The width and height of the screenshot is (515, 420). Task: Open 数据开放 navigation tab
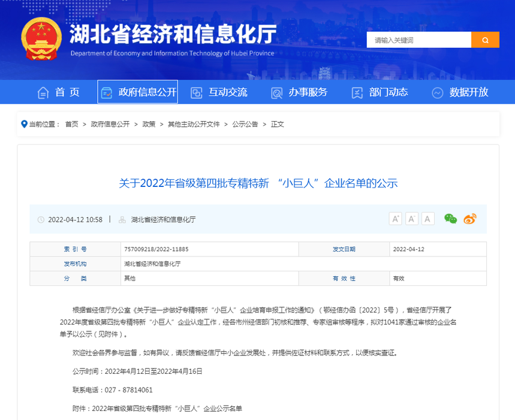click(x=469, y=92)
